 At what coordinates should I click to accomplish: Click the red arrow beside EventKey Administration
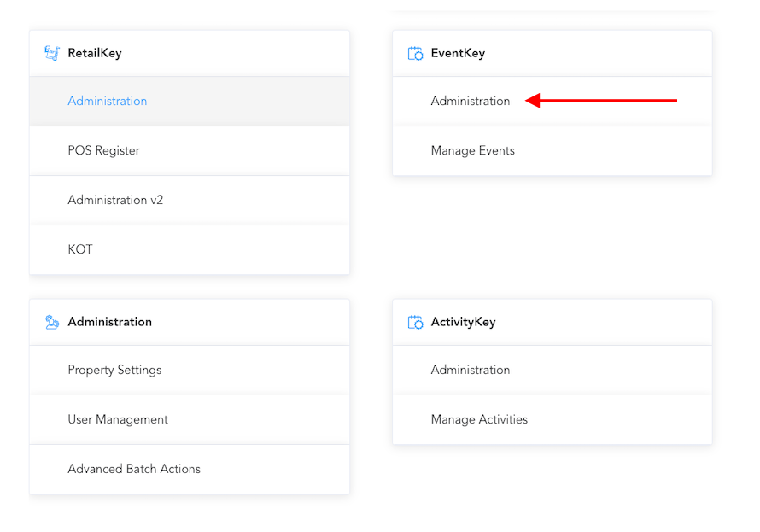[x=601, y=101]
